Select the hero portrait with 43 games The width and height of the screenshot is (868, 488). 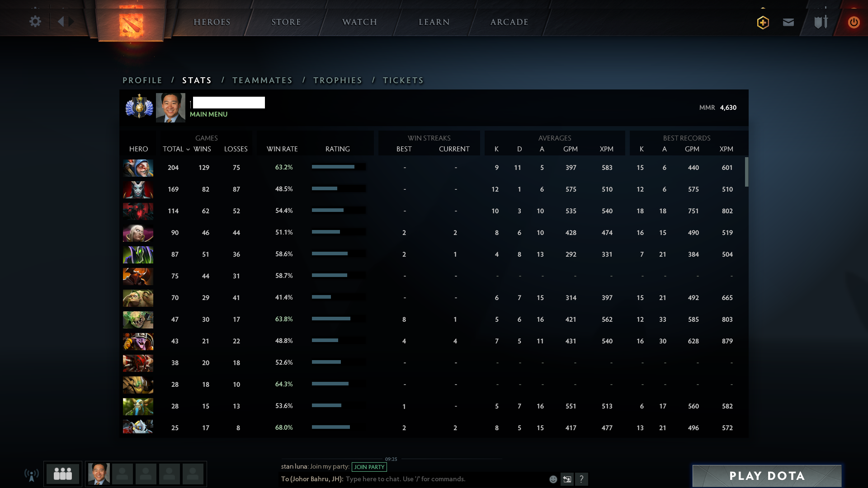coord(138,341)
